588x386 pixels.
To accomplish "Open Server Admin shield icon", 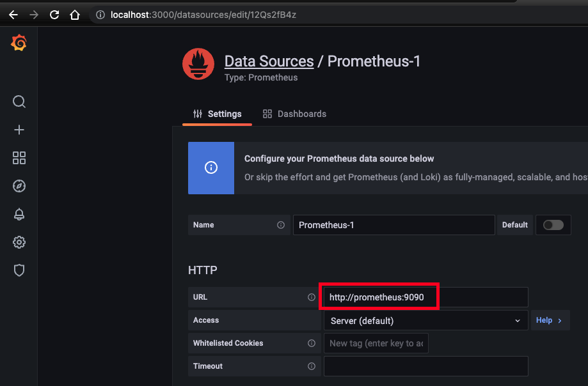I will (x=19, y=270).
